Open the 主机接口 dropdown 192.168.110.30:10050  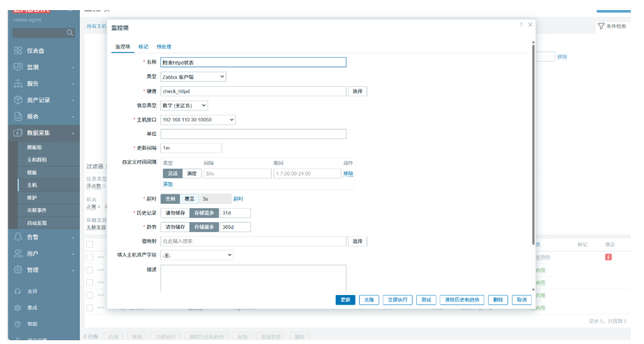pos(198,120)
